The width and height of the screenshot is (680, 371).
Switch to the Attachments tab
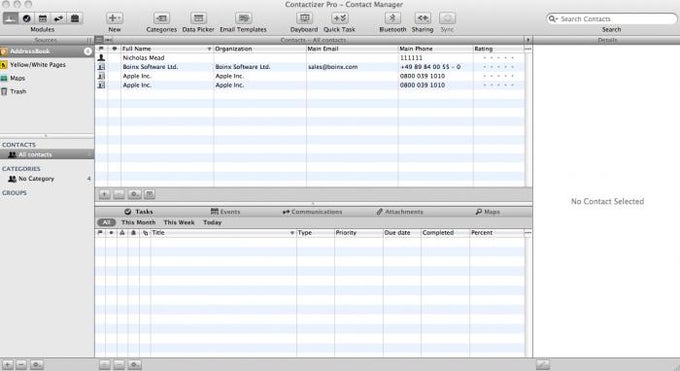400,212
